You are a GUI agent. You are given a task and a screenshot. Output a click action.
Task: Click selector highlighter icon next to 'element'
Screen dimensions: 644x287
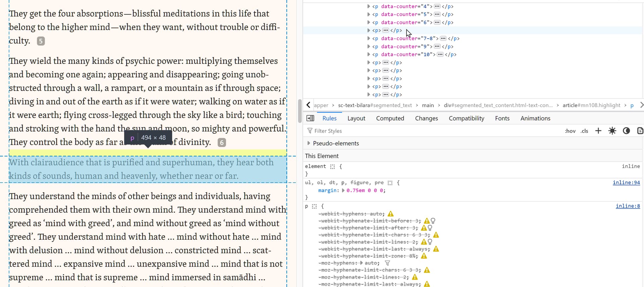coord(332,166)
